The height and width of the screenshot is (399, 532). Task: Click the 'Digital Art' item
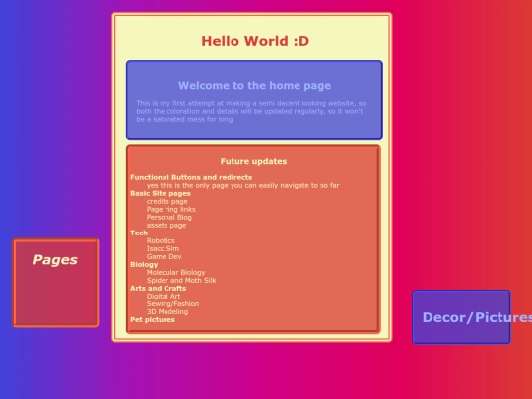[164, 296]
